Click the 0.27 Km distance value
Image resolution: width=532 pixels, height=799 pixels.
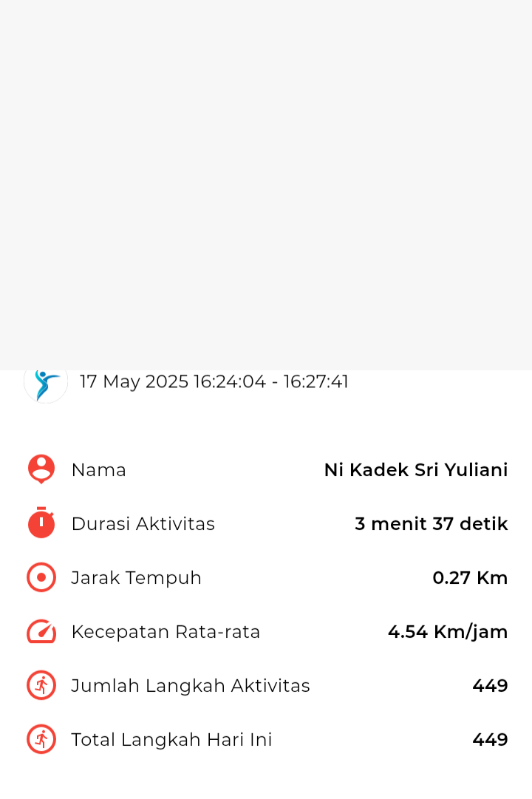point(470,578)
